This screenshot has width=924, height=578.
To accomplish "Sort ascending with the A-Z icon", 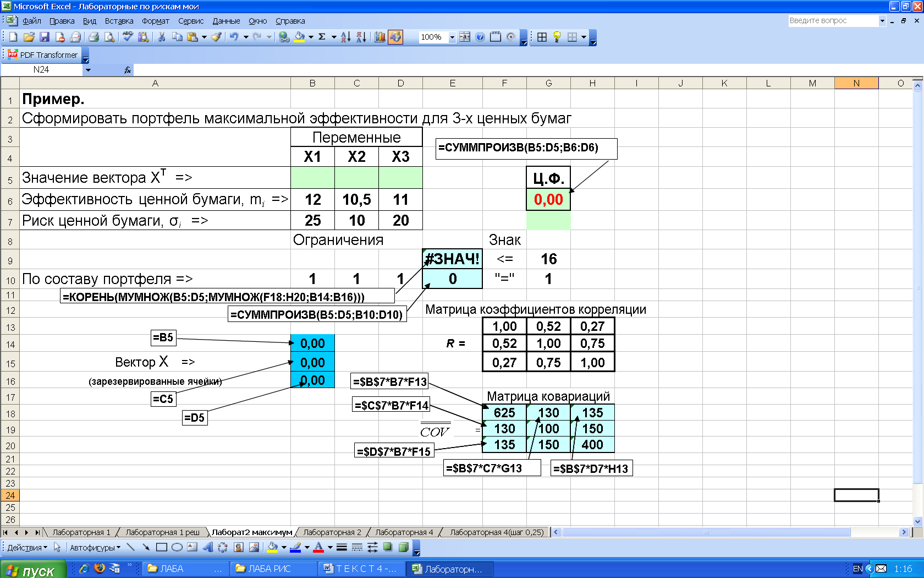I will point(345,37).
